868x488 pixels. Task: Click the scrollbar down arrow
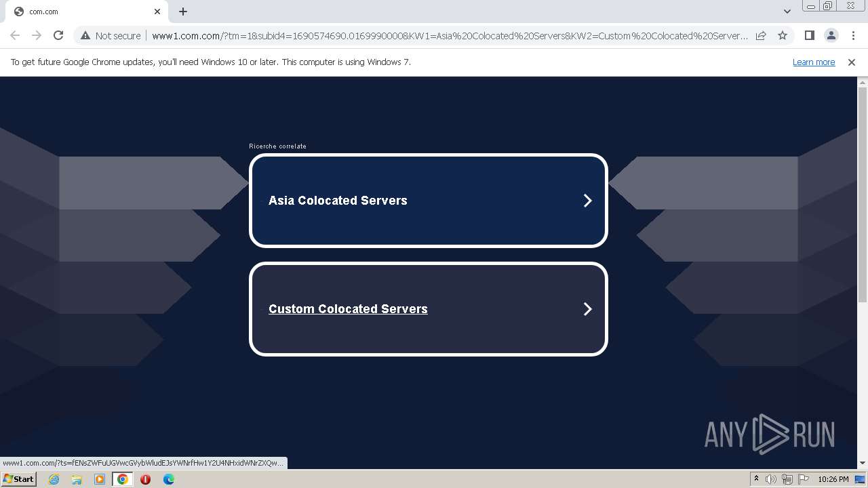pos(863,464)
